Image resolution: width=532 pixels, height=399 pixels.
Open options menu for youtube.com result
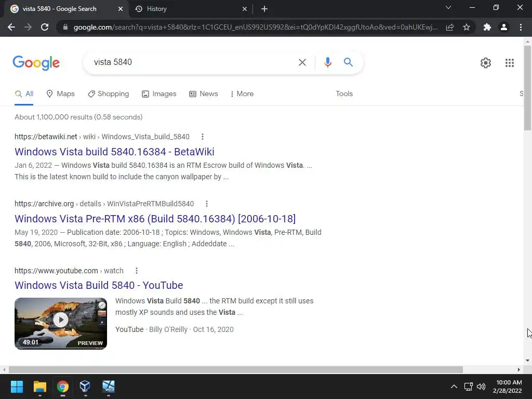pyautogui.click(x=137, y=271)
